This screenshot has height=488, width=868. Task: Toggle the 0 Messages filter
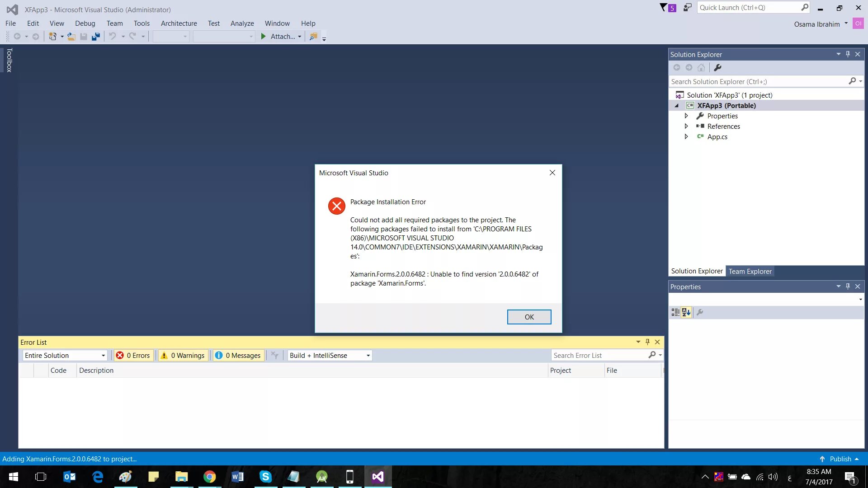coord(238,356)
